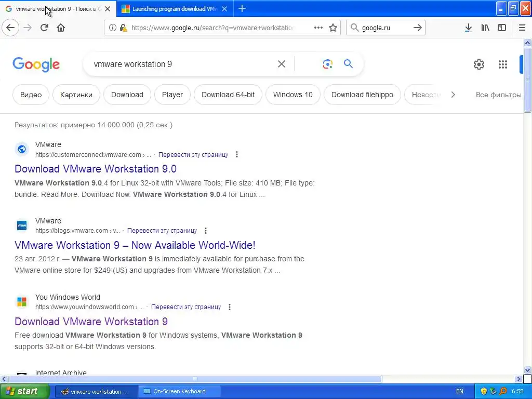The height and width of the screenshot is (399, 532).
Task: Click the horizontal scrollbar thumb
Action: click(x=195, y=379)
